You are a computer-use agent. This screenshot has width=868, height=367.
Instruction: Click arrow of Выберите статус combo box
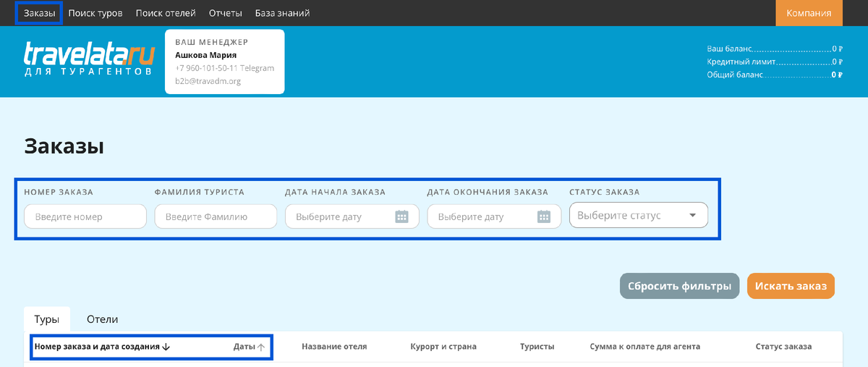coord(692,215)
